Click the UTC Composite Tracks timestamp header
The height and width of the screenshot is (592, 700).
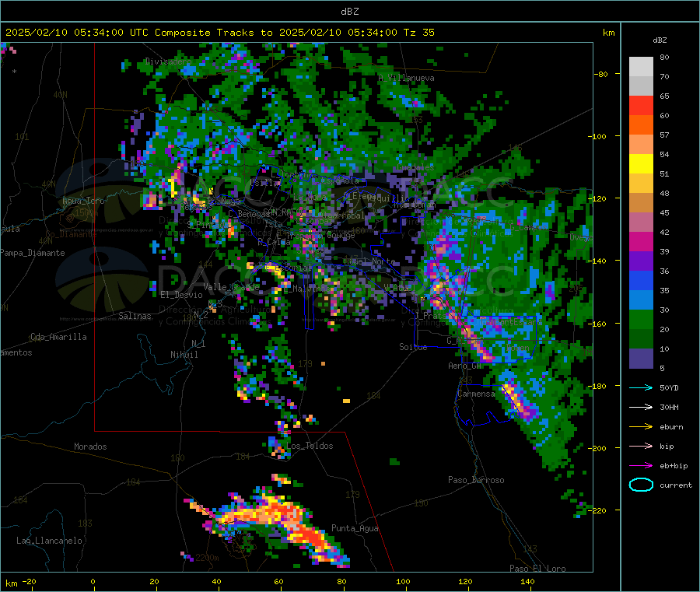[219, 33]
